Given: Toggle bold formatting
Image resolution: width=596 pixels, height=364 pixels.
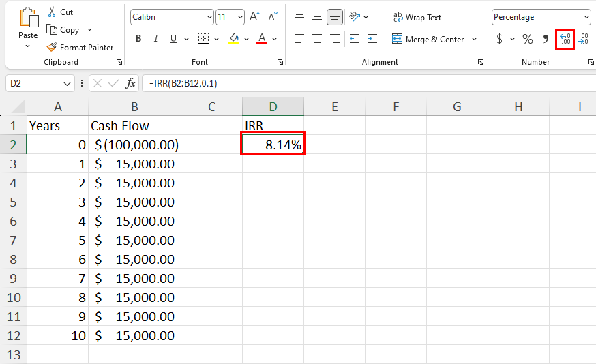Looking at the screenshot, I should (138, 38).
